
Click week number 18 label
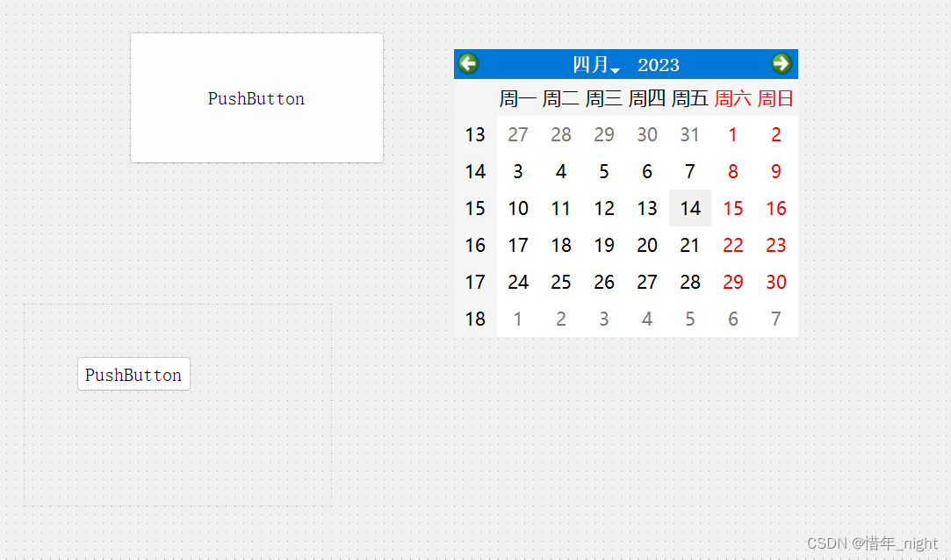click(x=475, y=319)
